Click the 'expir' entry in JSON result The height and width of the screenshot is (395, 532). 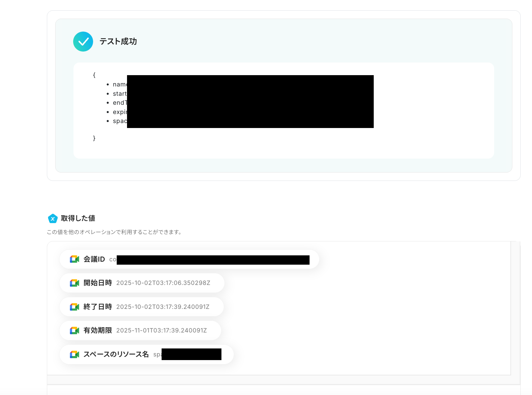click(120, 112)
